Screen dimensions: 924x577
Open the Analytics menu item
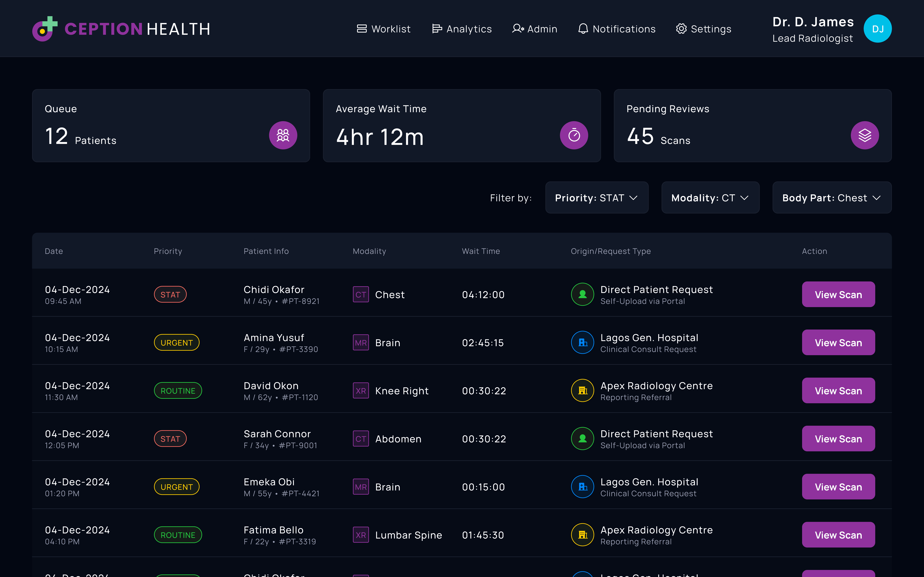point(462,29)
